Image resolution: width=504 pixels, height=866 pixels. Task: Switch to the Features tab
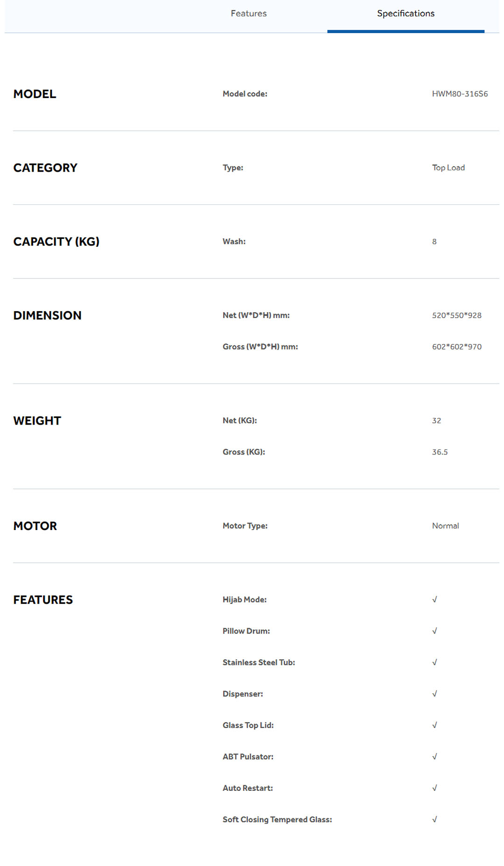click(249, 14)
